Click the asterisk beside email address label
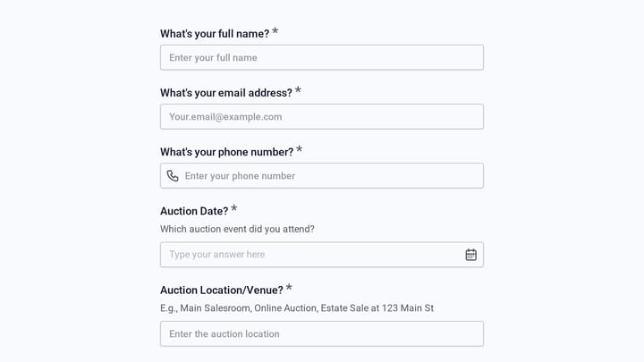 click(x=298, y=90)
